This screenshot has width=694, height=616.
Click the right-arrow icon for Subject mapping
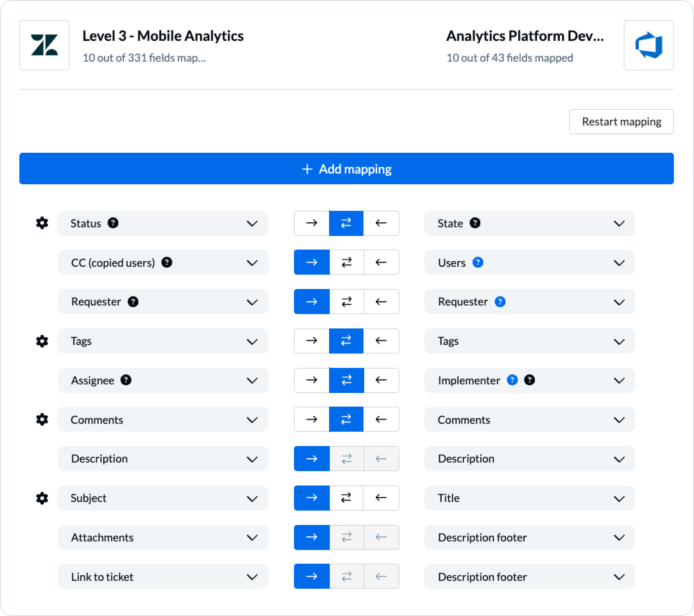pyautogui.click(x=312, y=498)
